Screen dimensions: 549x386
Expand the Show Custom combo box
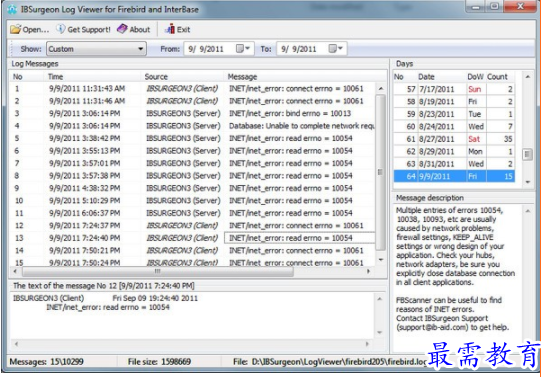pyautogui.click(x=96, y=49)
